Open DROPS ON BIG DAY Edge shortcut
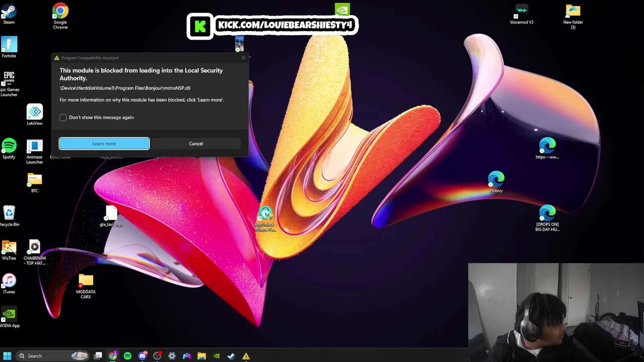Viewport: 644px width, 362px height. (x=547, y=219)
